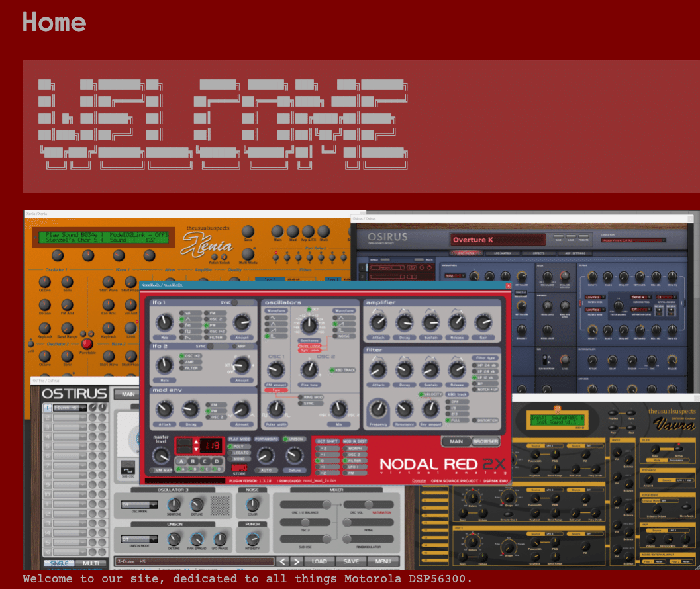
Task: Click the oscillator Mix knob in Nodal Red
Action: tap(338, 409)
